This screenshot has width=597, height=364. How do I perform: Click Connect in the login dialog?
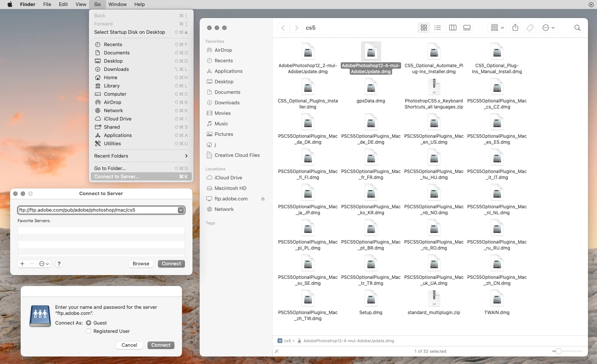[x=161, y=345]
